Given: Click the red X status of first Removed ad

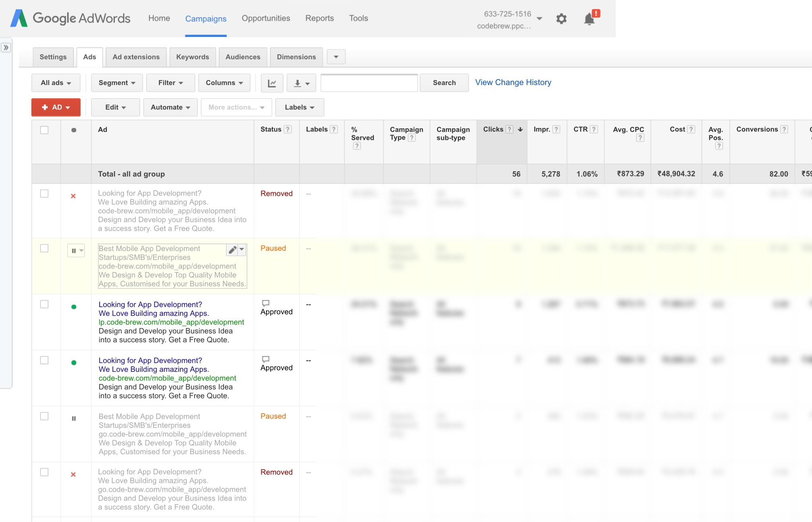Looking at the screenshot, I should pos(73,196).
